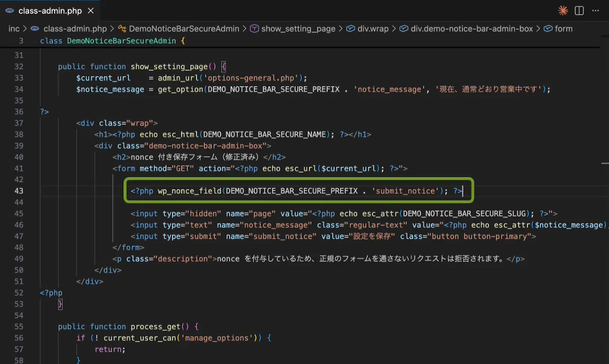Click the PHP file icon in tab
609x364 pixels.
(9, 11)
